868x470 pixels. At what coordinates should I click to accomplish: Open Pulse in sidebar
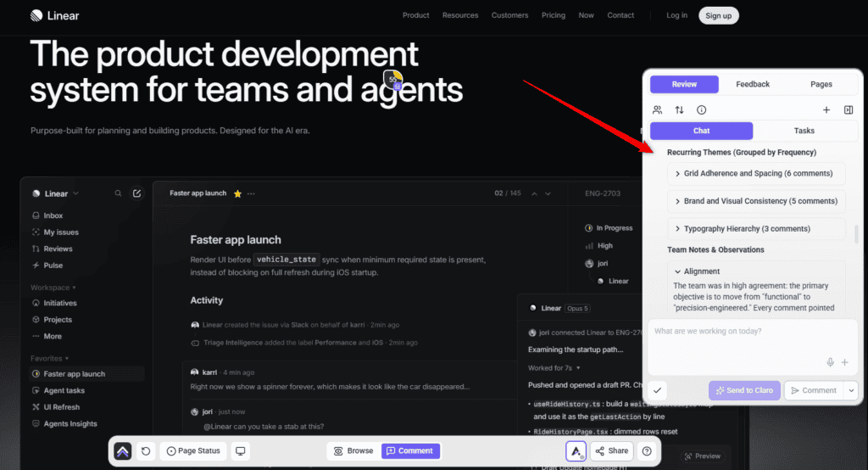(47, 266)
